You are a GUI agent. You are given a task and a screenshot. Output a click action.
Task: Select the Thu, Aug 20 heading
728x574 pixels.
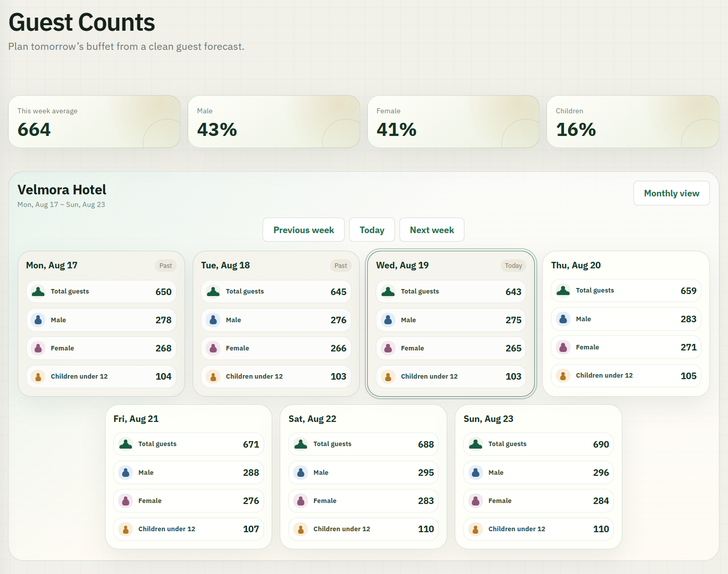pyautogui.click(x=576, y=265)
